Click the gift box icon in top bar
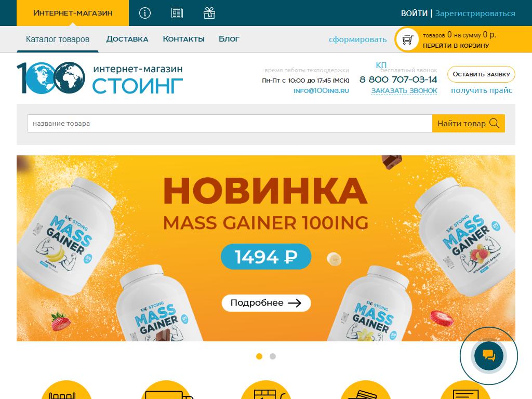 (x=209, y=13)
